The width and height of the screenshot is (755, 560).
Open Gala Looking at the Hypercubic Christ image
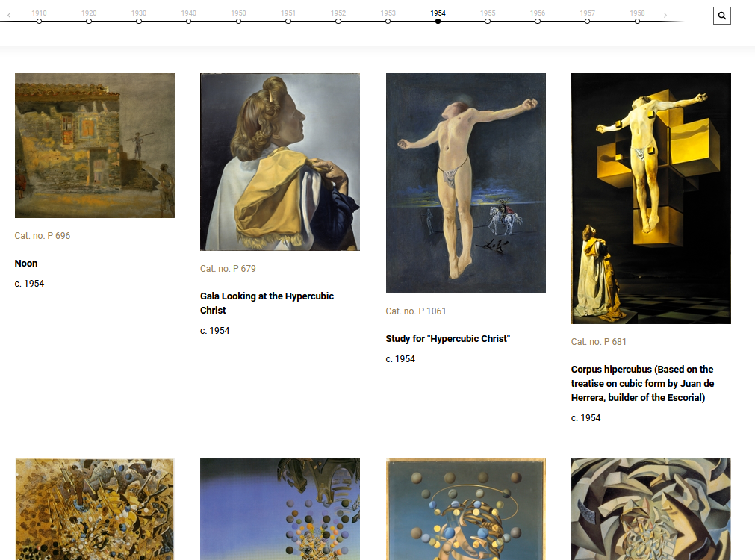(280, 162)
